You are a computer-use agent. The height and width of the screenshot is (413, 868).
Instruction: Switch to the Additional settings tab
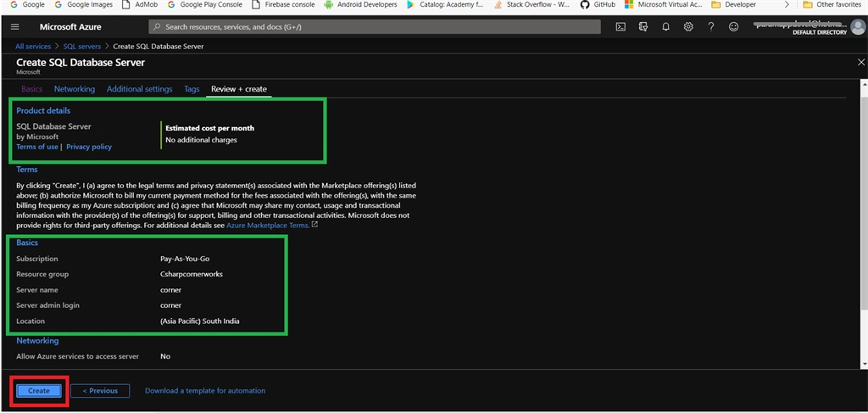(x=140, y=89)
